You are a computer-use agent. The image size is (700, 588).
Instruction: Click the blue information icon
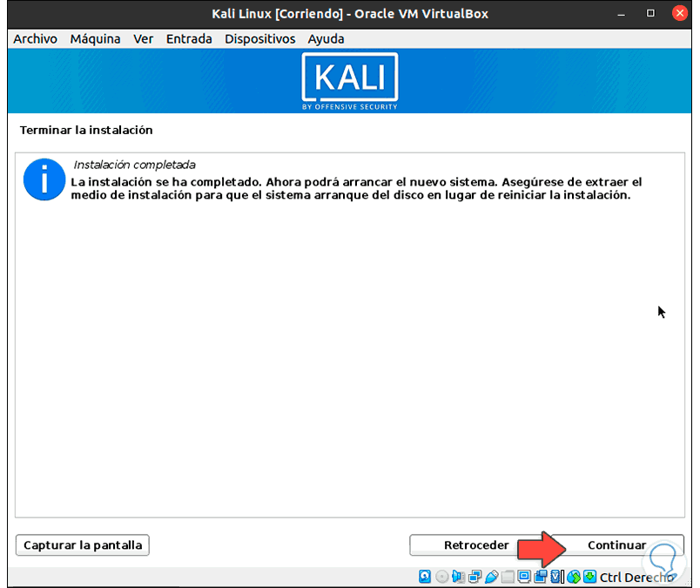(x=44, y=179)
